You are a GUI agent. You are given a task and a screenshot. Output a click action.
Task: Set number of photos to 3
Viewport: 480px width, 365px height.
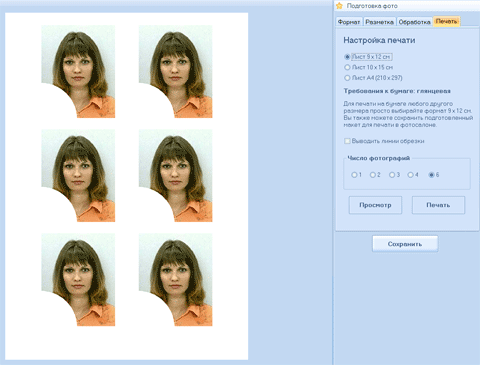tap(392, 175)
